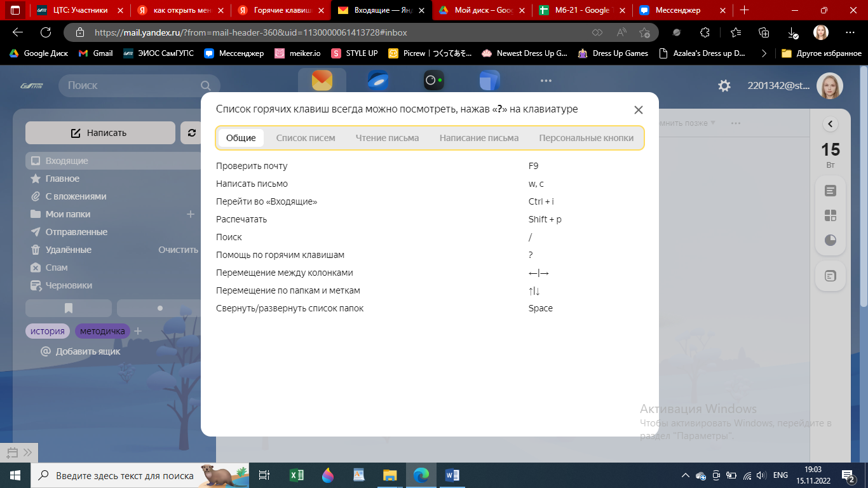868x488 pixels.
Task: Click the Написать compose button
Action: 100,133
